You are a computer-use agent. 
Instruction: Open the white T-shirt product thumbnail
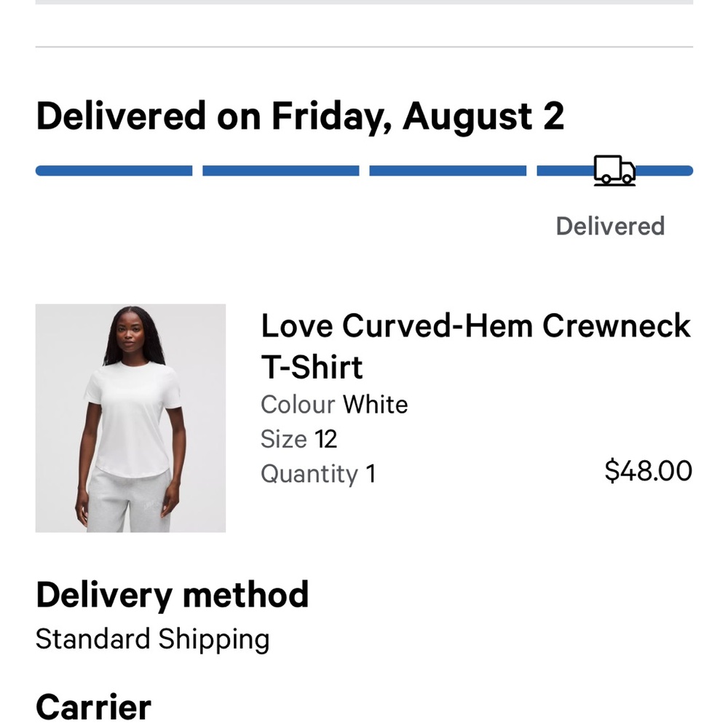coord(130,418)
